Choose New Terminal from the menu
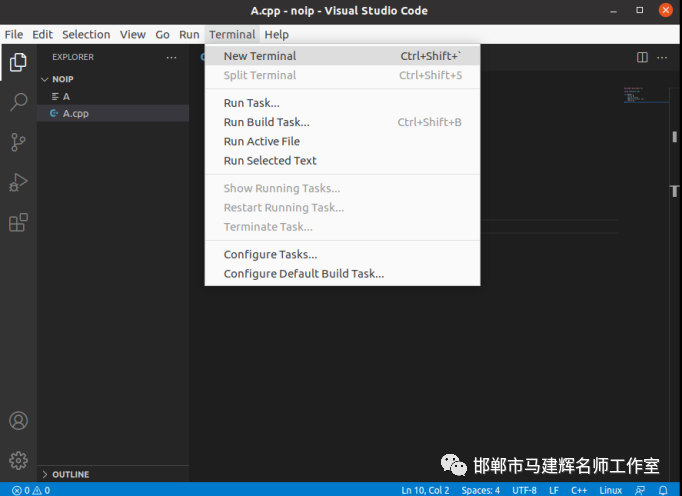 click(342, 56)
